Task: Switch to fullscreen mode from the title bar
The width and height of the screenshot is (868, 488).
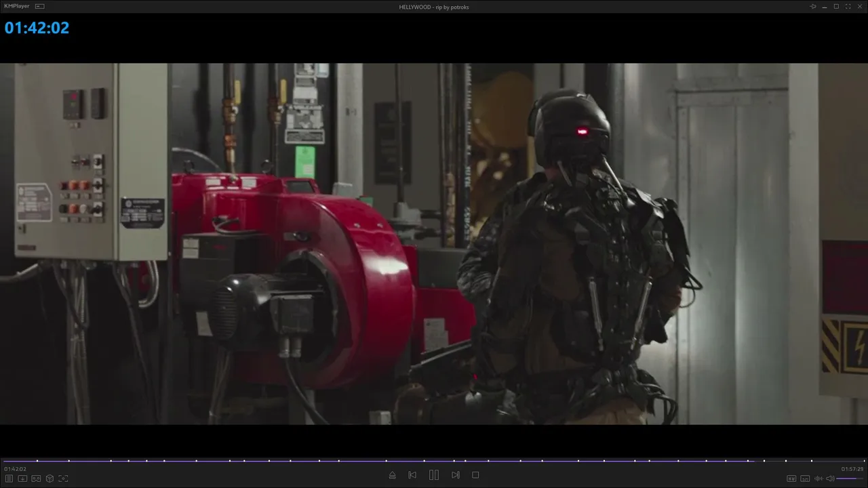Action: (x=848, y=7)
